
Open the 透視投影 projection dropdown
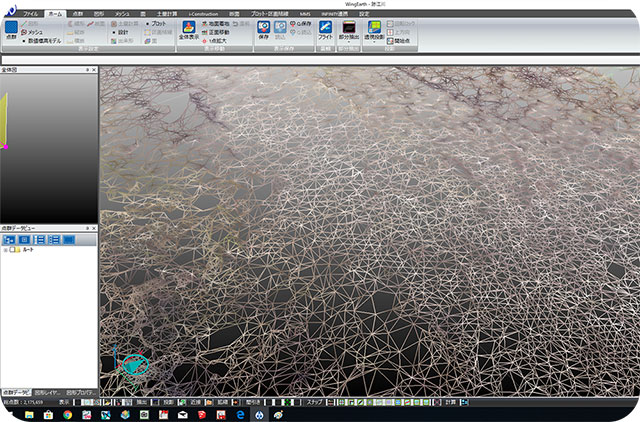coord(374,43)
